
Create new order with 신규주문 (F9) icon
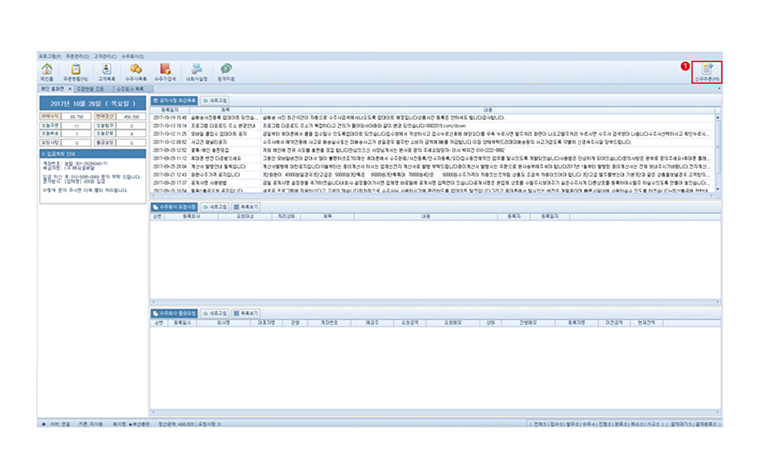[x=707, y=71]
